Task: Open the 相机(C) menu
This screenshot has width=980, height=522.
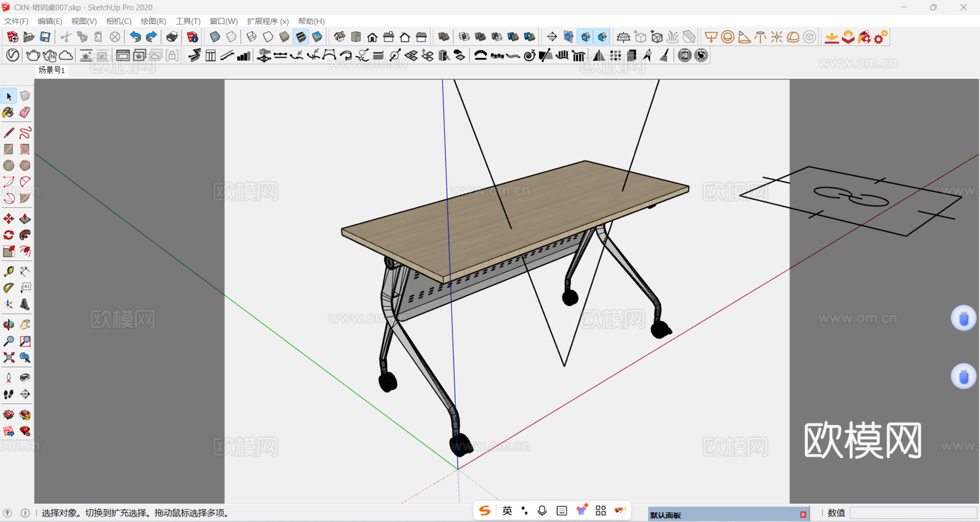Action: click(119, 21)
